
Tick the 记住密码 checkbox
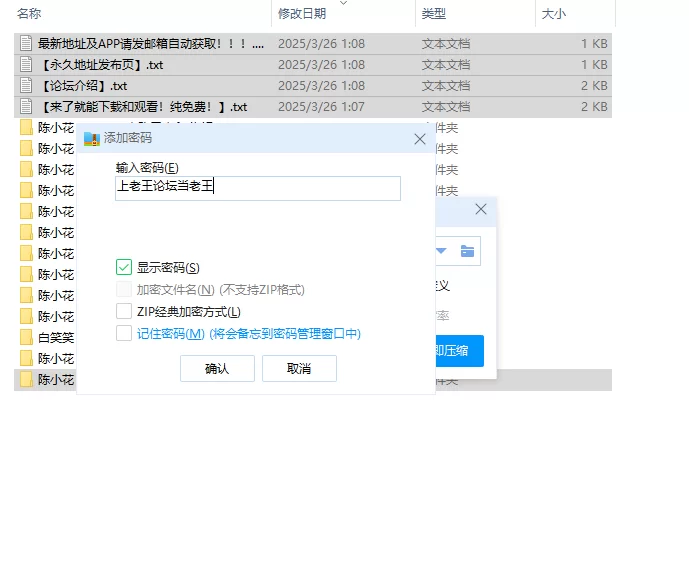[124, 333]
